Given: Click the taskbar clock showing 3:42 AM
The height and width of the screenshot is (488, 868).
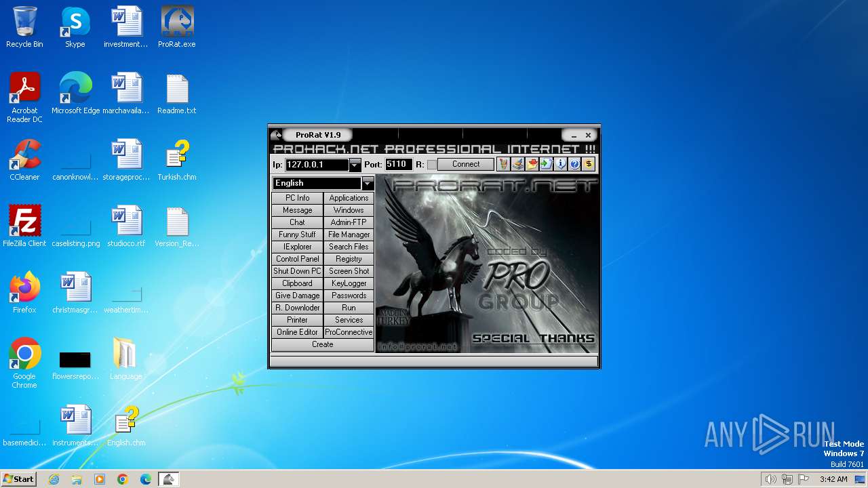Looking at the screenshot, I should [x=833, y=479].
